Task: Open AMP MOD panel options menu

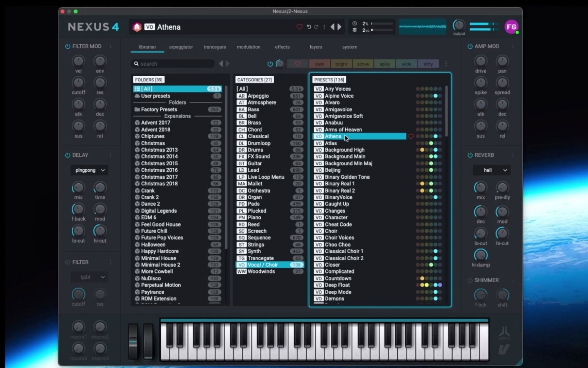Action: click(x=513, y=46)
